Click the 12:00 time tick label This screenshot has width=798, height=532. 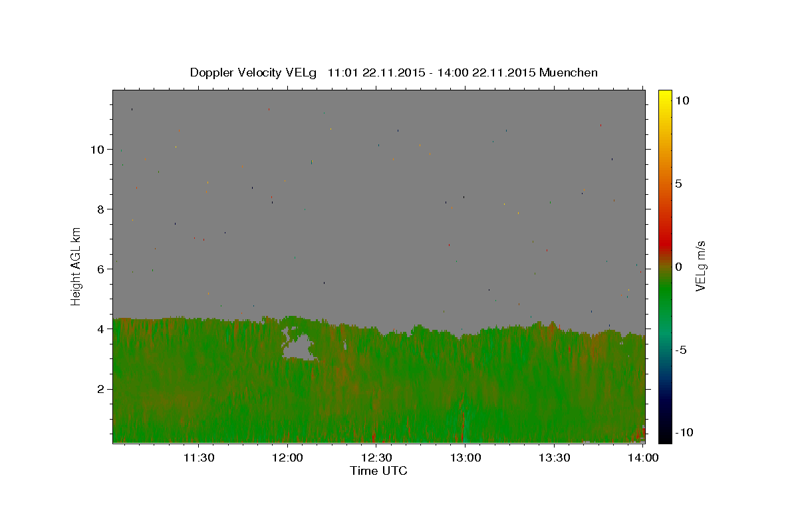tap(287, 458)
